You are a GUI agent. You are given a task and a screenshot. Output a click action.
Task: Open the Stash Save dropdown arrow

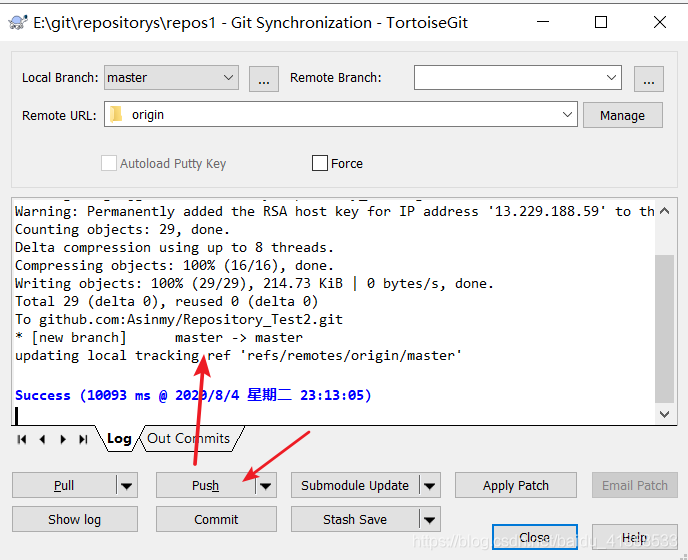pyautogui.click(x=430, y=520)
